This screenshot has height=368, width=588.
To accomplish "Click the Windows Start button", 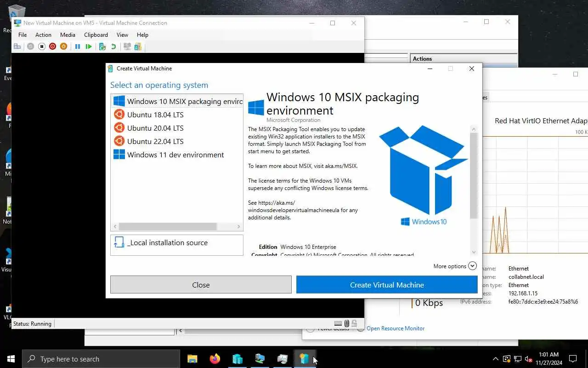I will tap(11, 359).
